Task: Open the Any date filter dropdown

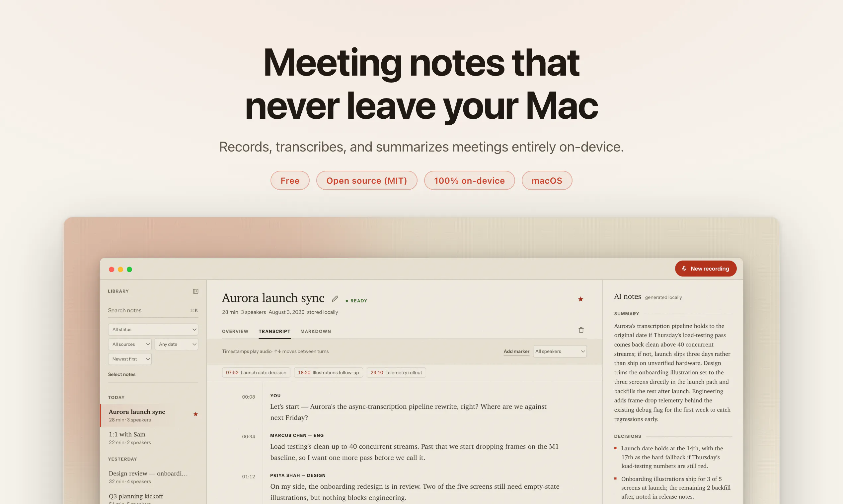Action: [177, 344]
